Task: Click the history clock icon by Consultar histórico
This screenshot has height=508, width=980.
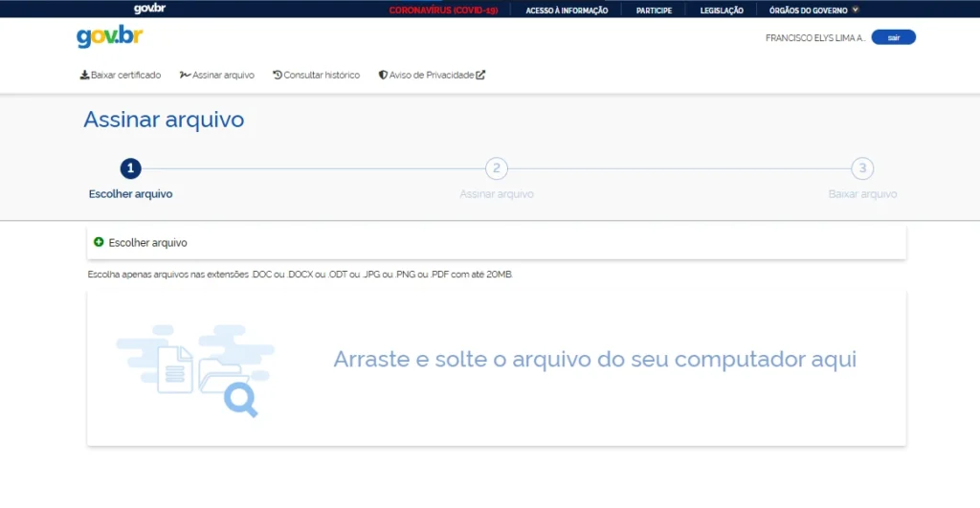Action: click(278, 75)
